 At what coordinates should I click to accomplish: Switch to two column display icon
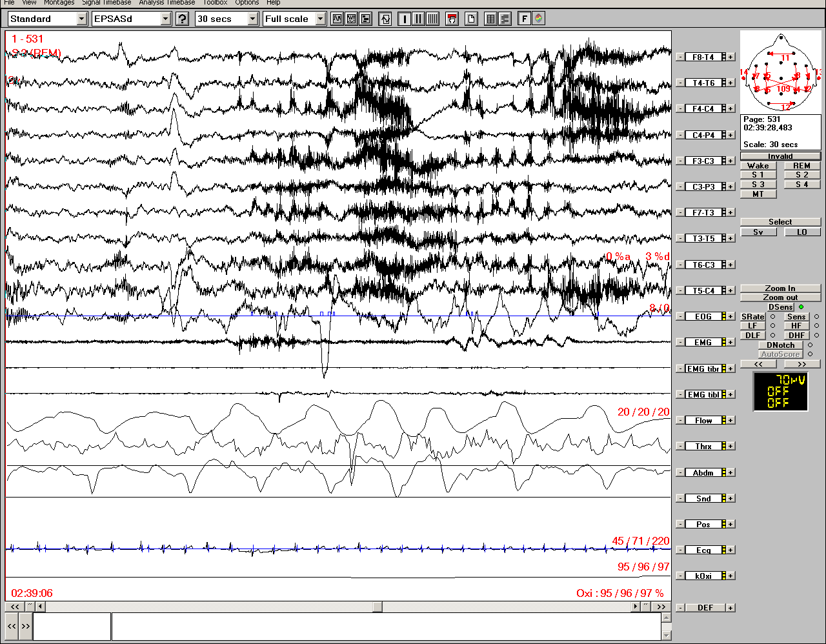pyautogui.click(x=418, y=19)
